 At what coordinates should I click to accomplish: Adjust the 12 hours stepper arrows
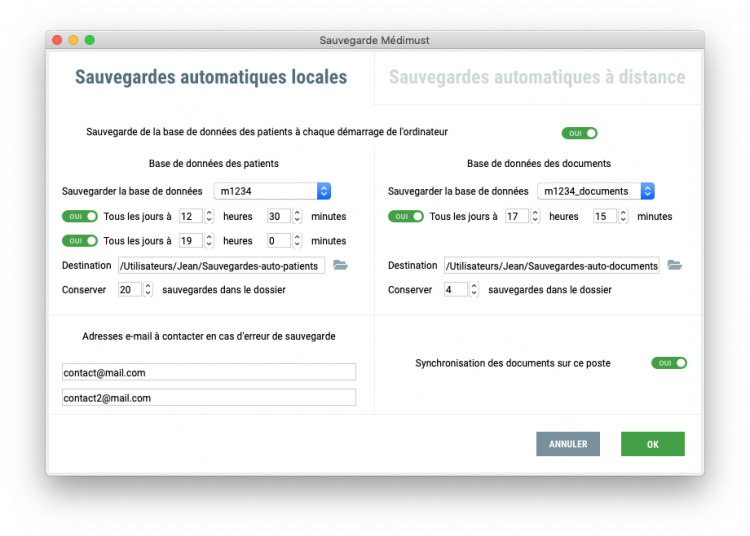coord(209,216)
